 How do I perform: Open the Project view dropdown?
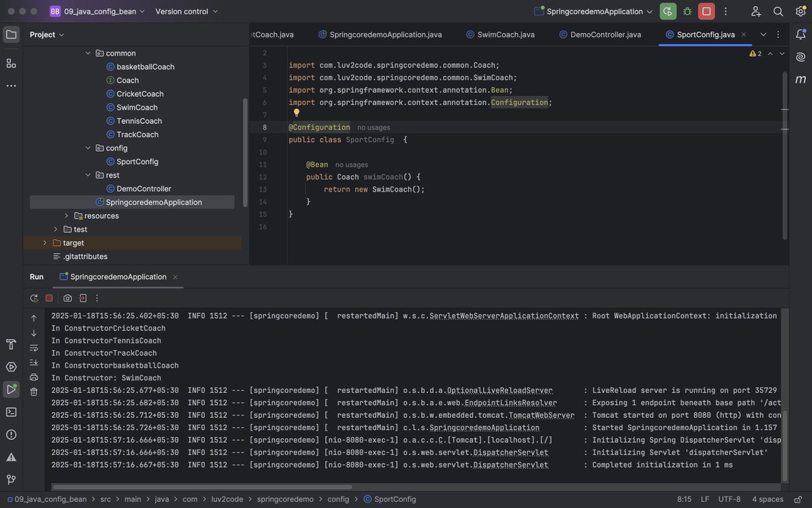47,35
